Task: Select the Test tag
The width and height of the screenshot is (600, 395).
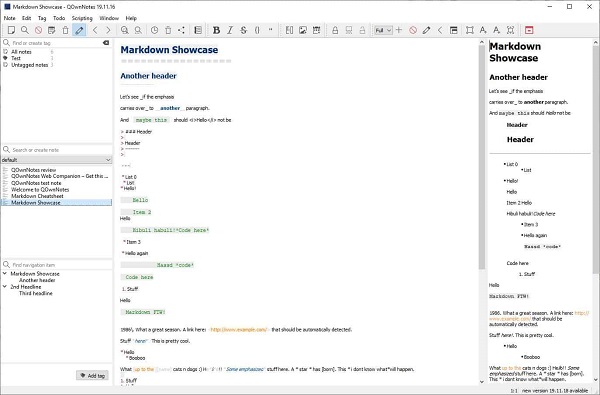Action: point(16,58)
